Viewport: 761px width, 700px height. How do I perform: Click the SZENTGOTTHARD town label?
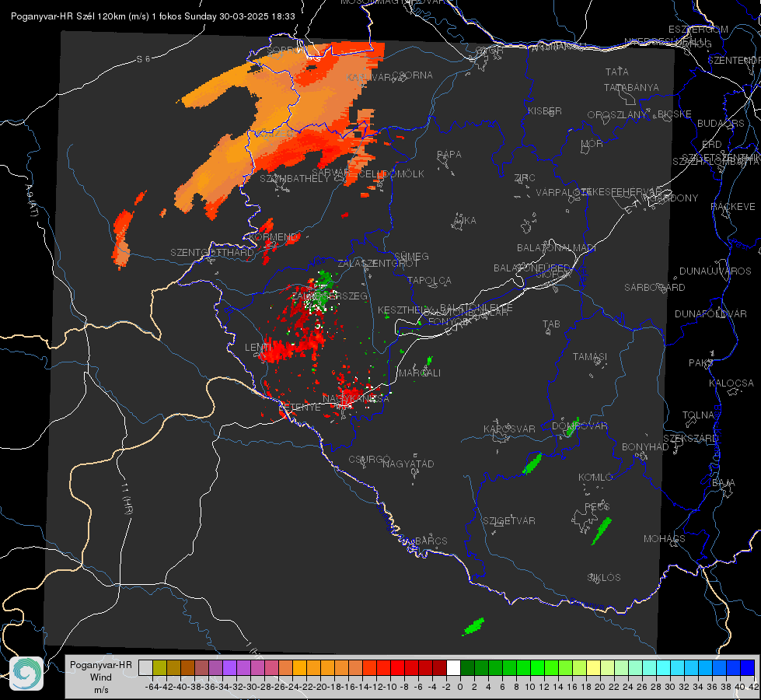pos(212,253)
